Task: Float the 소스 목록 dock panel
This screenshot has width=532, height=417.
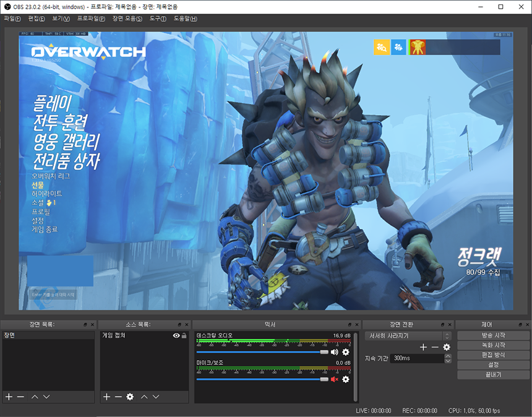Action: [179, 325]
